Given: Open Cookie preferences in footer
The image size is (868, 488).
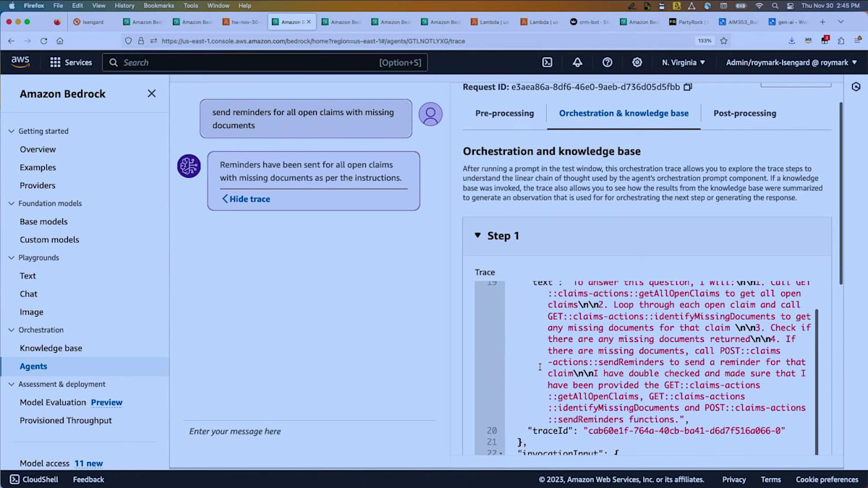Looking at the screenshot, I should (827, 479).
